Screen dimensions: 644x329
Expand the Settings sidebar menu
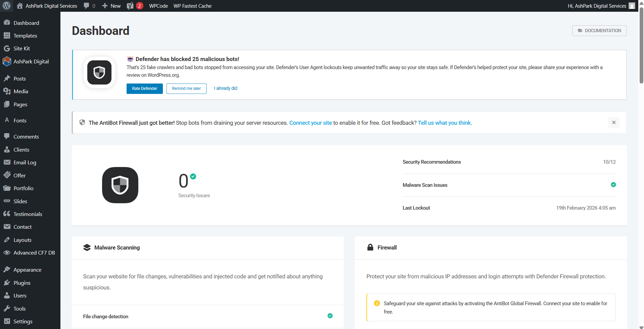pos(22,321)
